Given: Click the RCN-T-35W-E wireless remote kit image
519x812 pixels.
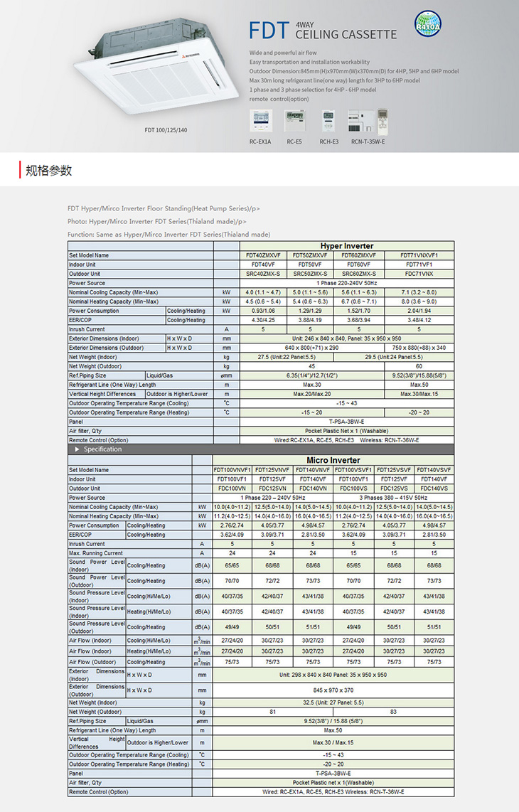Looking at the screenshot, I should point(368,121).
